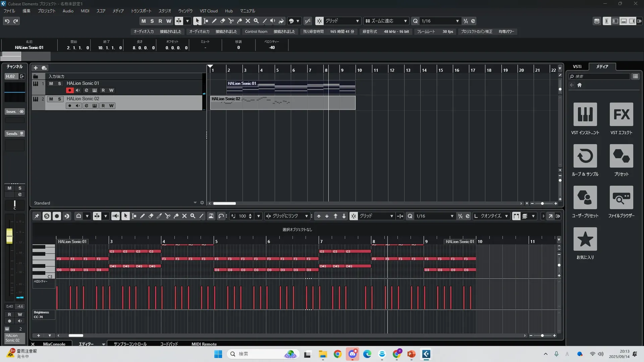
Task: Click the Undo arrow in toolbar
Action: pos(7,21)
